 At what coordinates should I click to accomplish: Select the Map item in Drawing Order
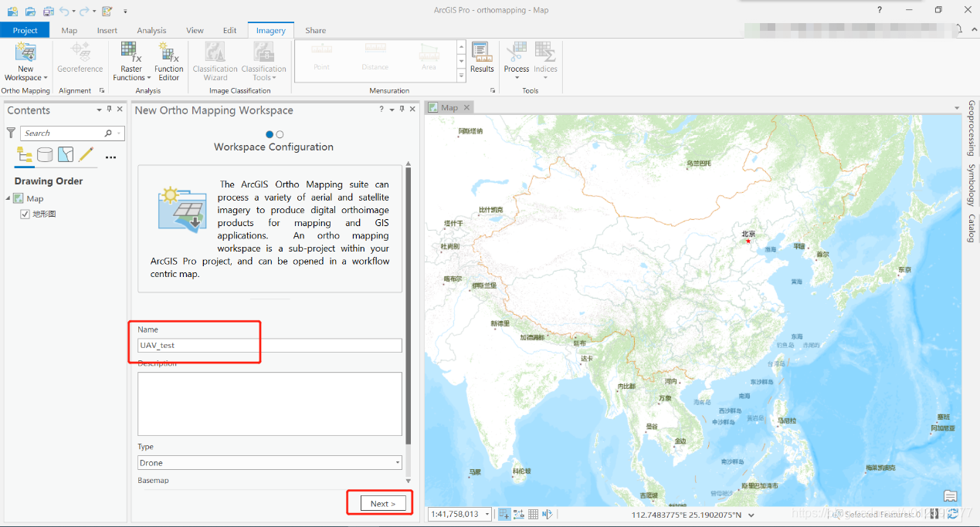pyautogui.click(x=35, y=198)
